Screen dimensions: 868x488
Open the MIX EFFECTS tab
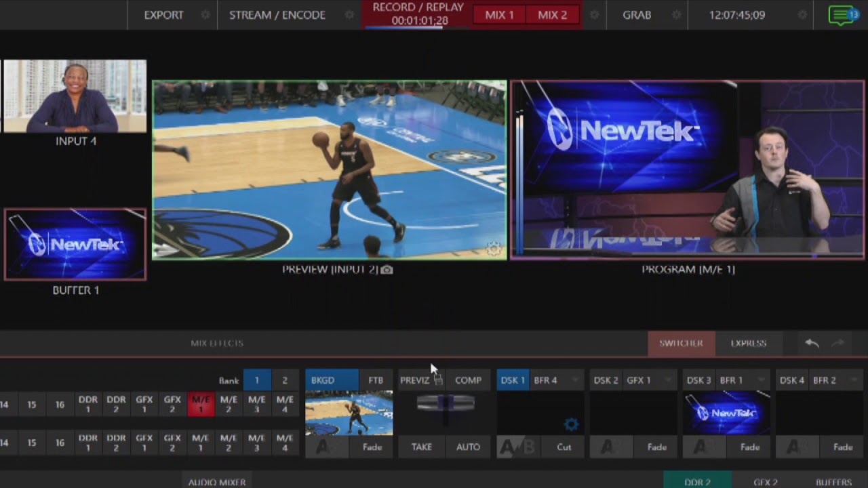point(217,344)
